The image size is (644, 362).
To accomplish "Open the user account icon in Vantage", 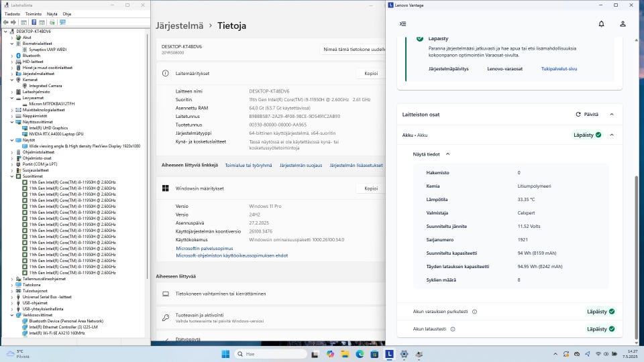I will click(x=623, y=23).
